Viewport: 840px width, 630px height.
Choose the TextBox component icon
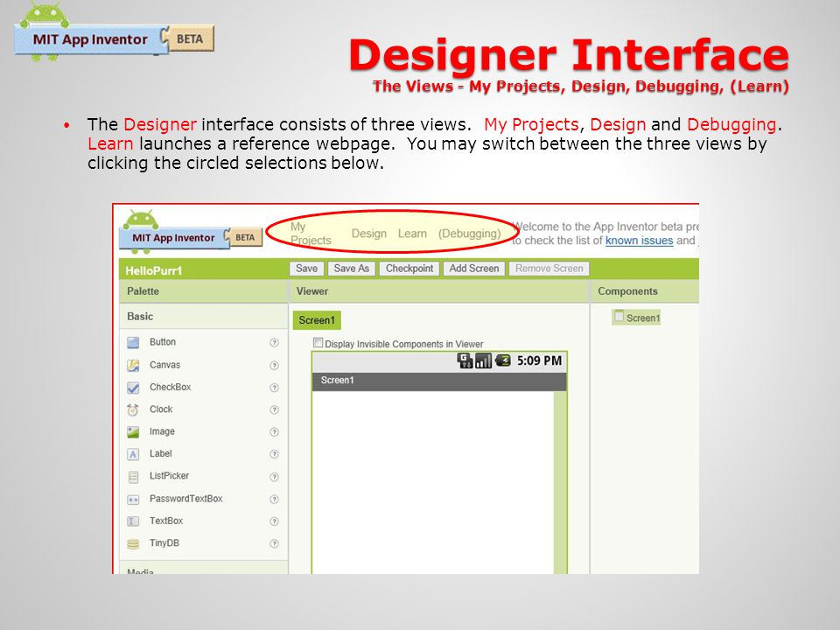[133, 521]
